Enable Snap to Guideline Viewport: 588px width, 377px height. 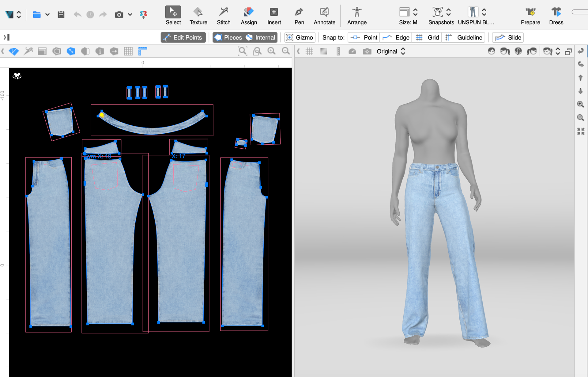(463, 37)
